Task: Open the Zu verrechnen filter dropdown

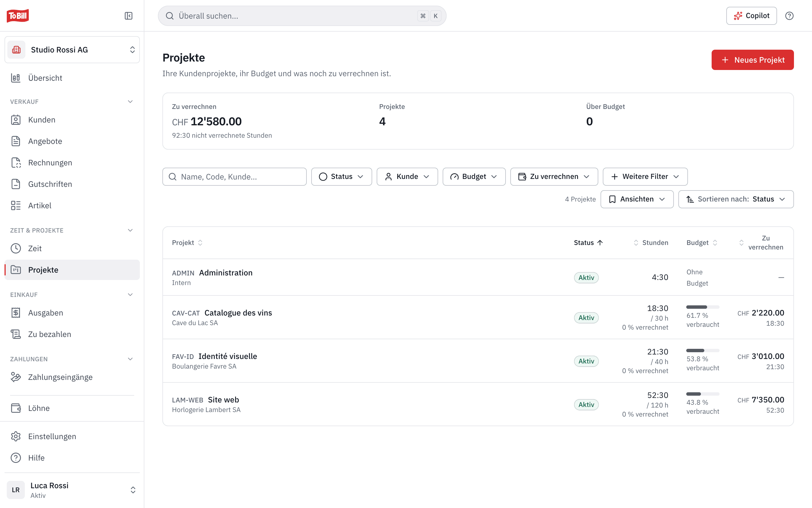Action: [x=554, y=177]
